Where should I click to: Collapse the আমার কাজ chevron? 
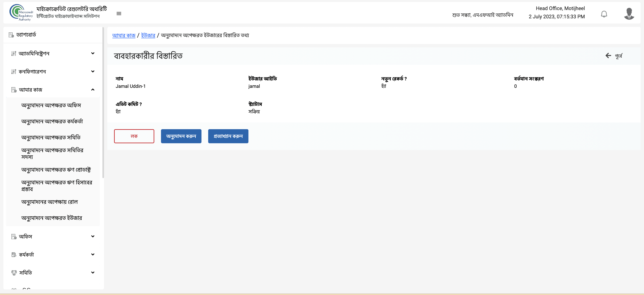(93, 89)
